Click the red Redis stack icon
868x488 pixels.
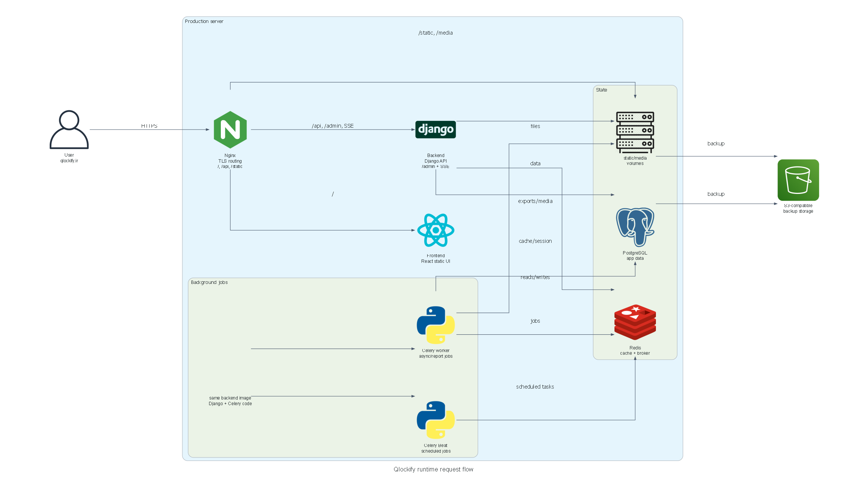point(635,322)
